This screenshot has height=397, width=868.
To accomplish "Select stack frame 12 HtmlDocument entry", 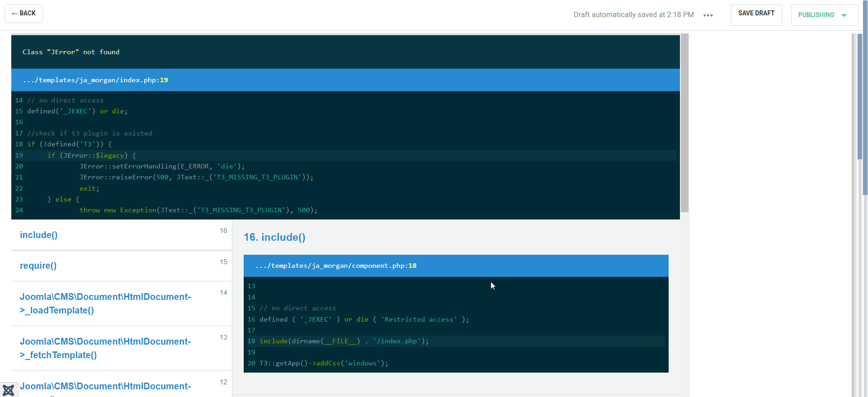I will click(105, 387).
